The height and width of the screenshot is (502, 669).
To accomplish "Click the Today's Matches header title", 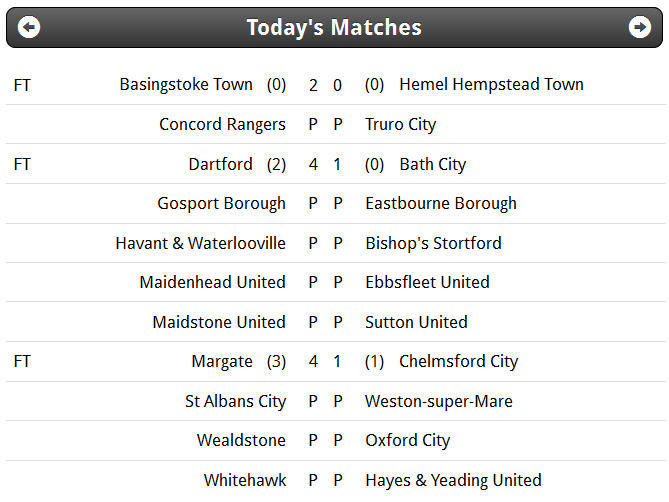I will (x=334, y=27).
